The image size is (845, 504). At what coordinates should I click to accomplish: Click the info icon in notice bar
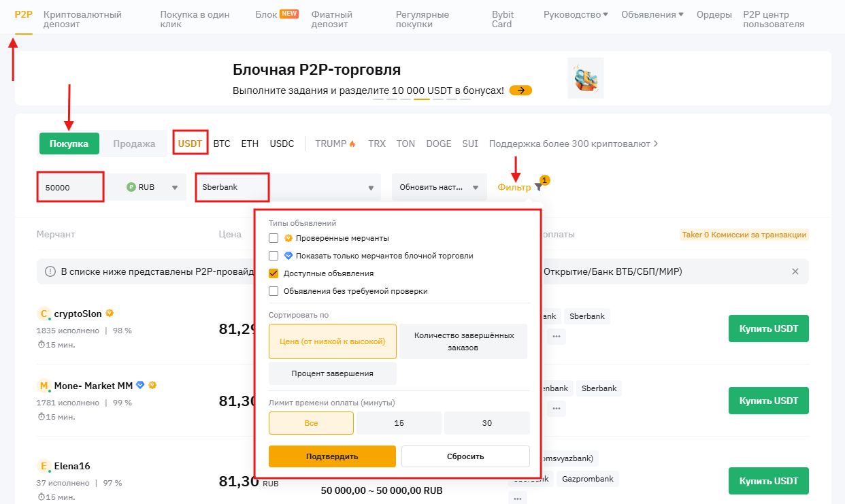(x=50, y=271)
